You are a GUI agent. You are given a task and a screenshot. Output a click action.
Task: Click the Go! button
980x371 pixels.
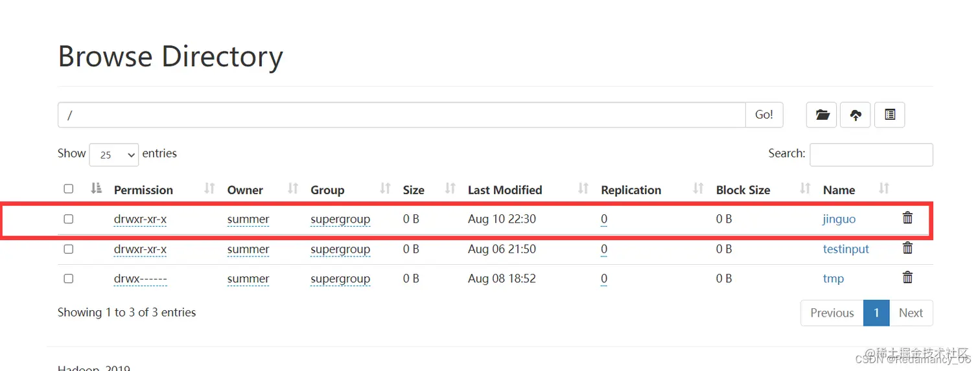764,115
